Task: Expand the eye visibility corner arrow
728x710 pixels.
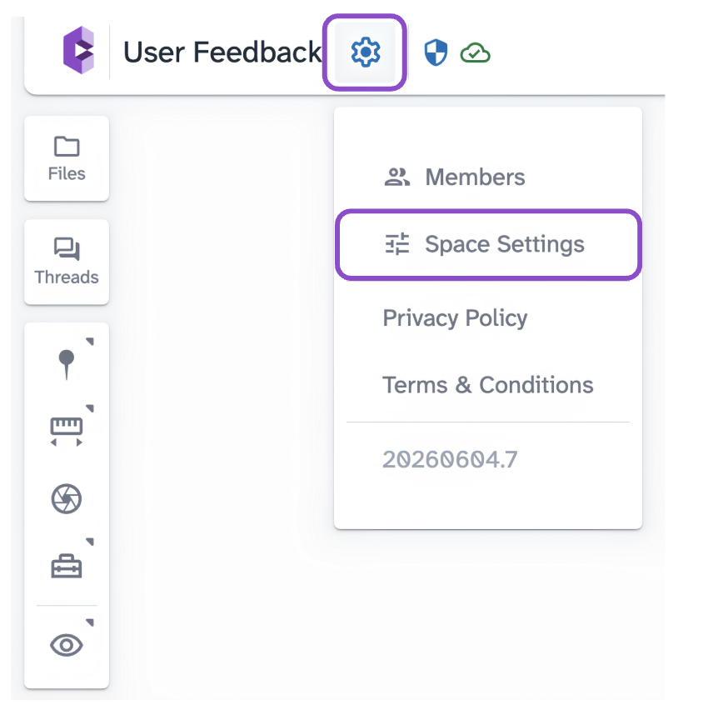Action: point(90,622)
